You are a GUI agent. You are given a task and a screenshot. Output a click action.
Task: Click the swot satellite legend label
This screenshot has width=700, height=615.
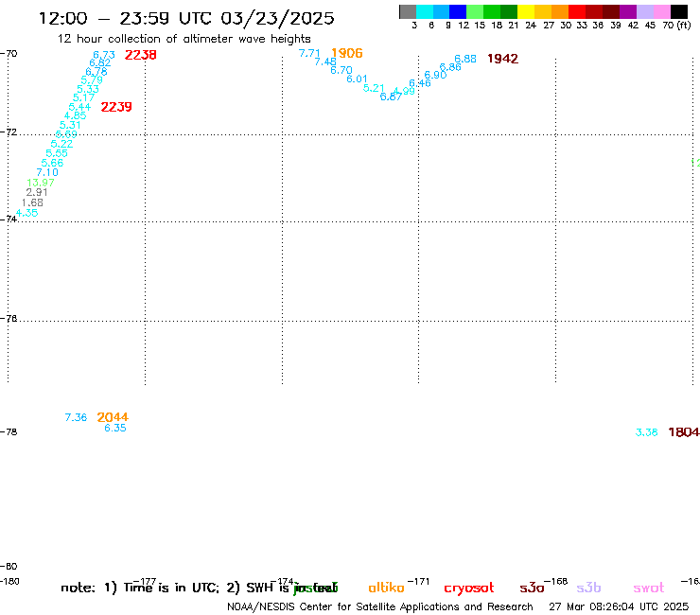[649, 589]
